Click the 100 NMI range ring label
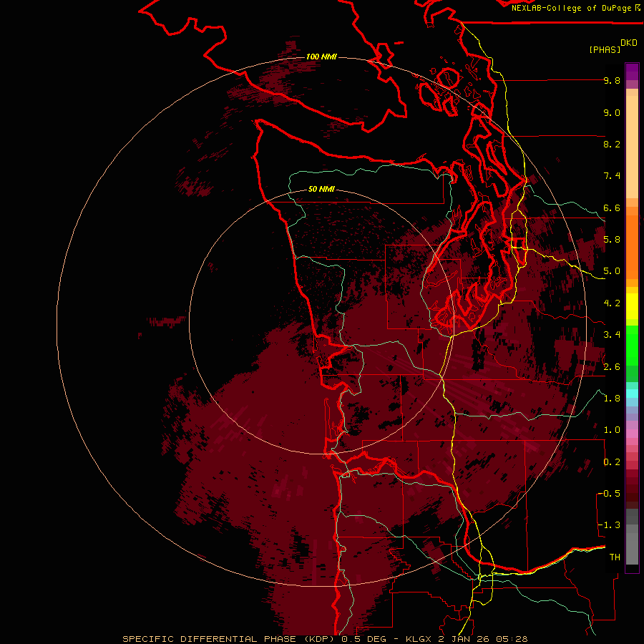Viewport: 644px width, 644px height. coord(321,57)
